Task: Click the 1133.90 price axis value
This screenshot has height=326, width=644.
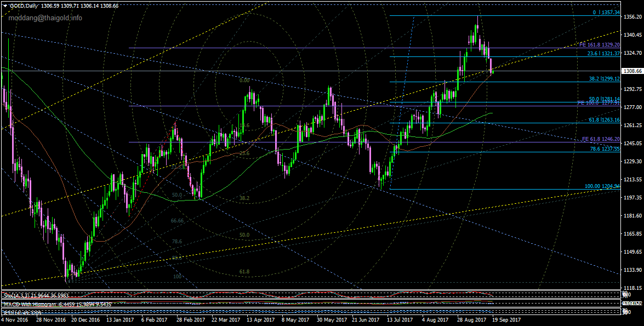Action: click(633, 270)
